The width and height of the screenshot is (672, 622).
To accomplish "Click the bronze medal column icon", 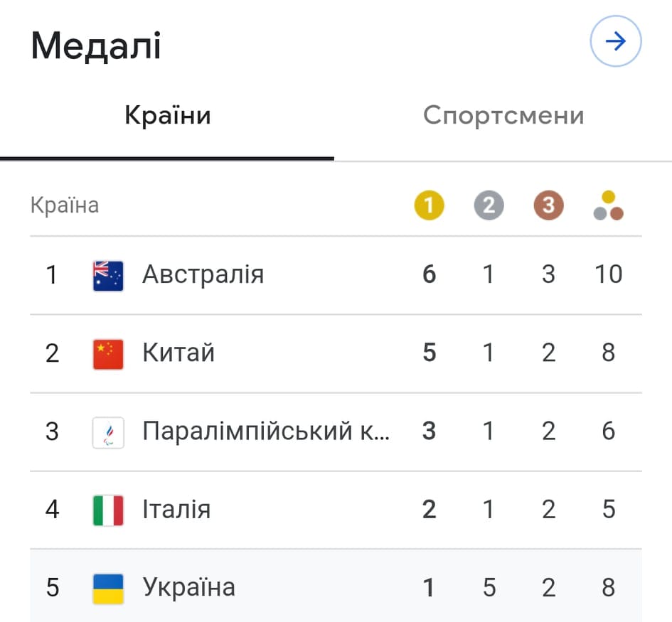I will [548, 206].
